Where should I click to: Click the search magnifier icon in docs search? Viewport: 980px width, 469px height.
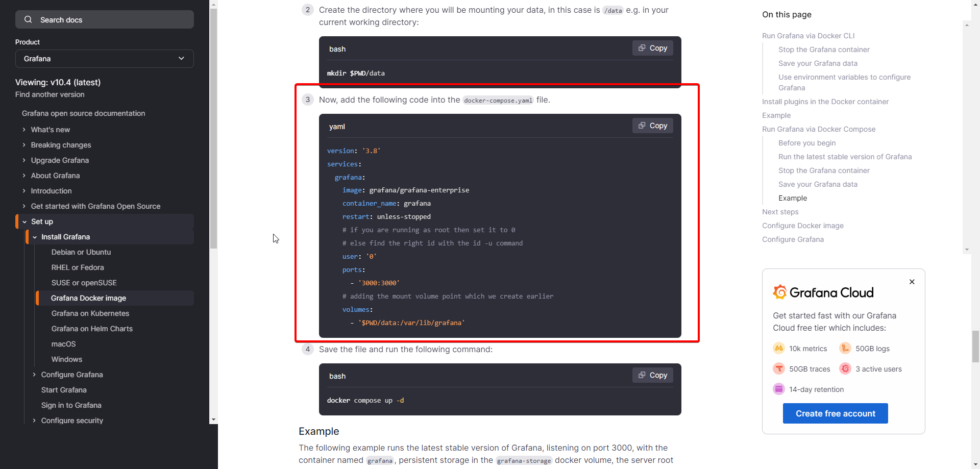[x=28, y=20]
